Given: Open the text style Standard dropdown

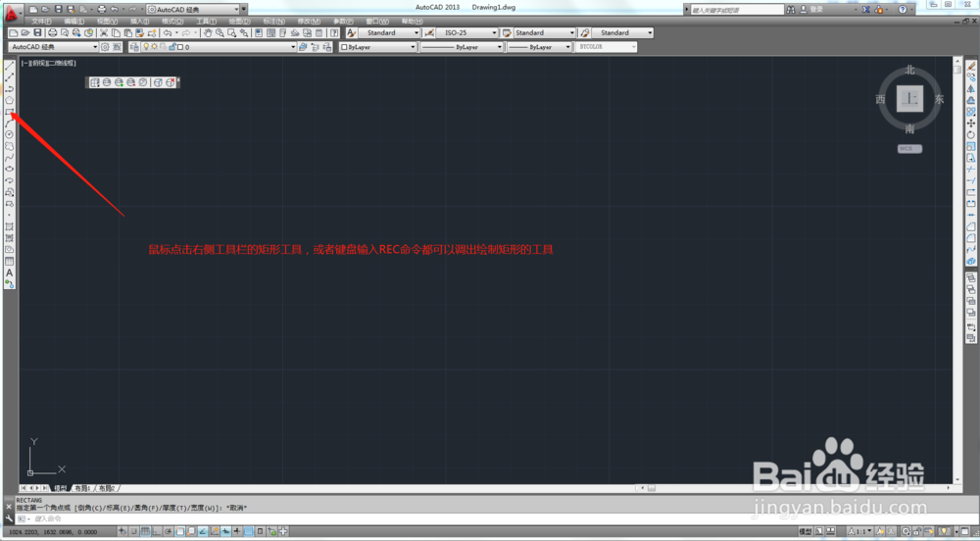Looking at the screenshot, I should click(x=389, y=32).
